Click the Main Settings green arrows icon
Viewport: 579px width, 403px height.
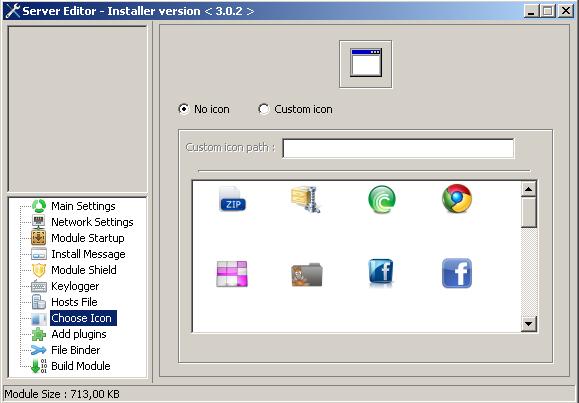pyautogui.click(x=39, y=206)
